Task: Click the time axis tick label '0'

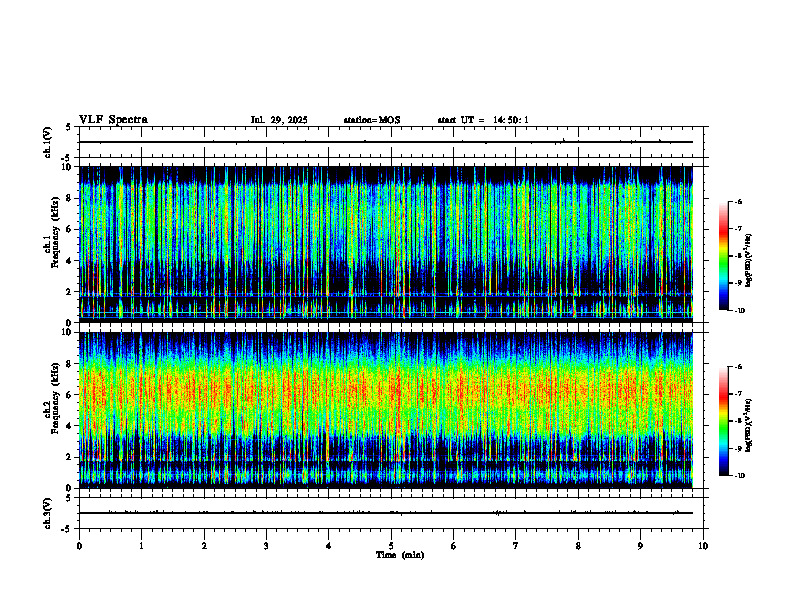Action: [79, 546]
